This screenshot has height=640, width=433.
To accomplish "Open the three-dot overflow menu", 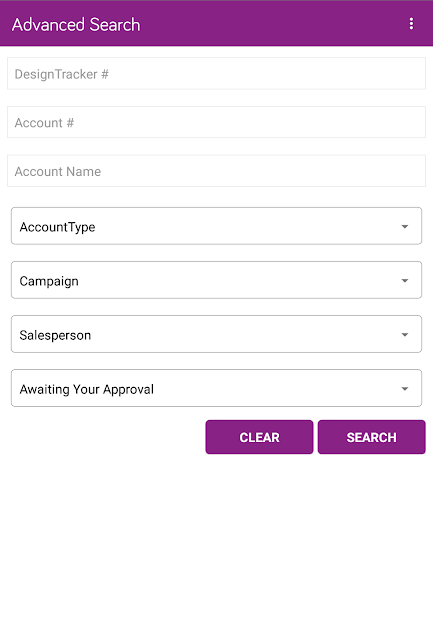I will pos(411,24).
